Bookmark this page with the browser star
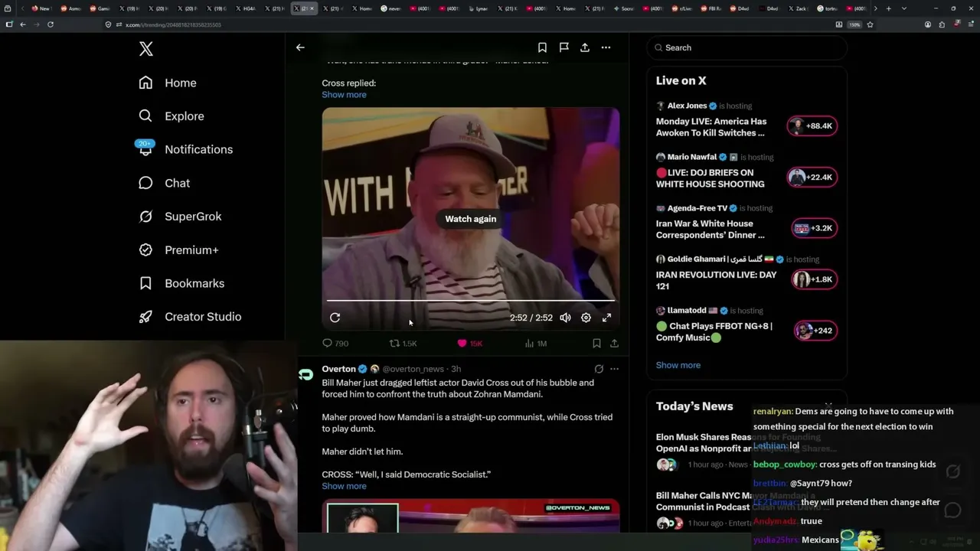 coord(870,24)
